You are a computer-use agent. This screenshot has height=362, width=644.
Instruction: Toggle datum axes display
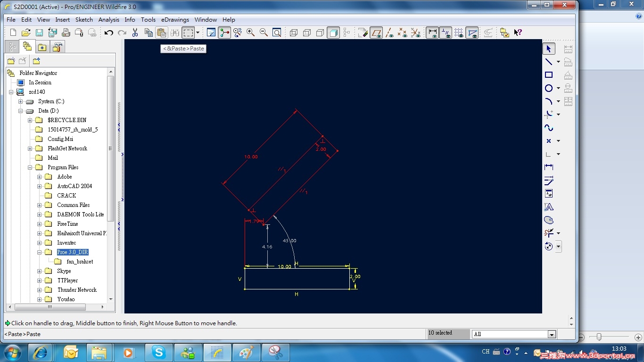(x=389, y=33)
